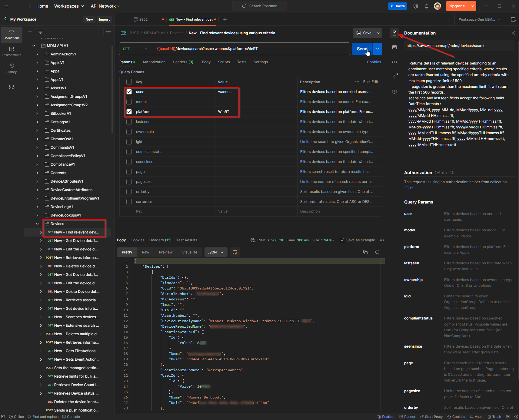
Task: Open the Trash from the status bar
Action: (x=494, y=417)
